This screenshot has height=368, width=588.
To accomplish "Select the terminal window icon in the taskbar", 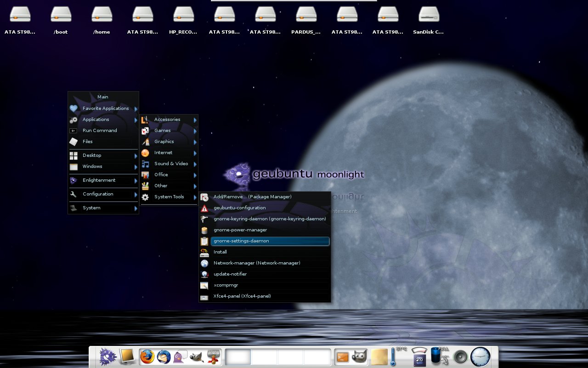I will (343, 357).
